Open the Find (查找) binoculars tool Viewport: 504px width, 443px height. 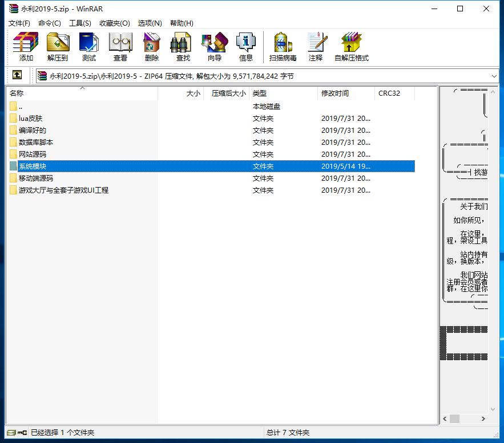[183, 47]
